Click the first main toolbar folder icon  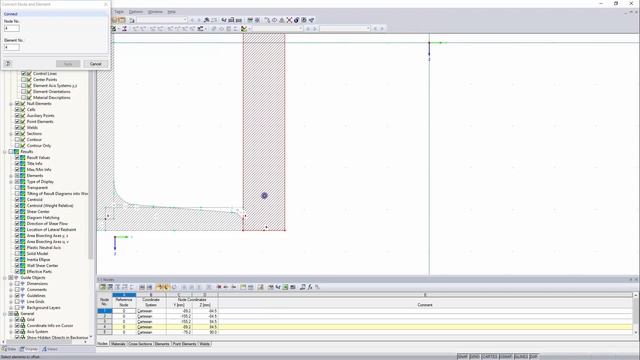[115, 20]
